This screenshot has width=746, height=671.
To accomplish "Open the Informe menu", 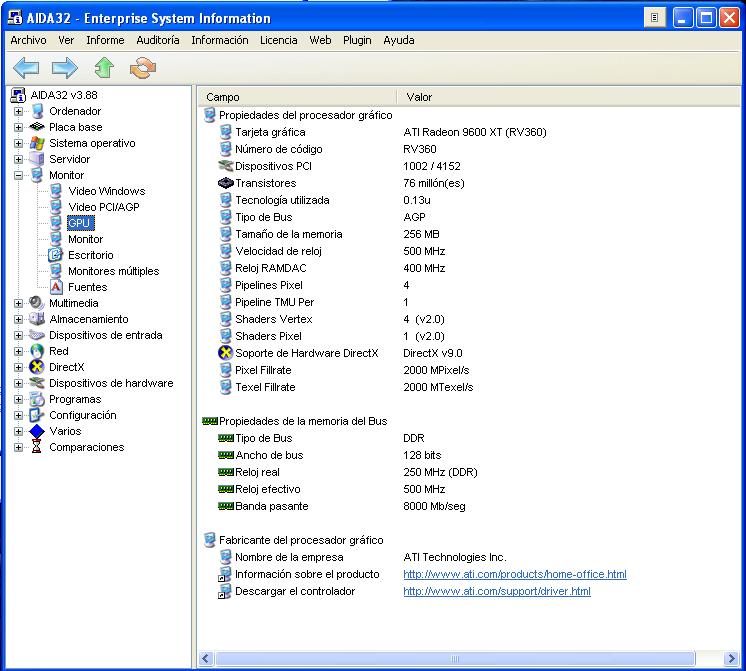I will [105, 40].
